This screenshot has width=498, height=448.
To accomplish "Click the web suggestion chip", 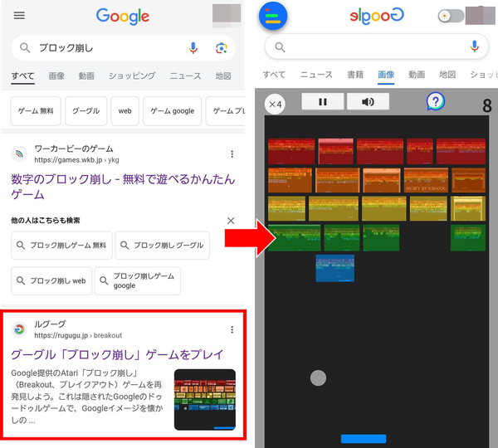I will [124, 111].
